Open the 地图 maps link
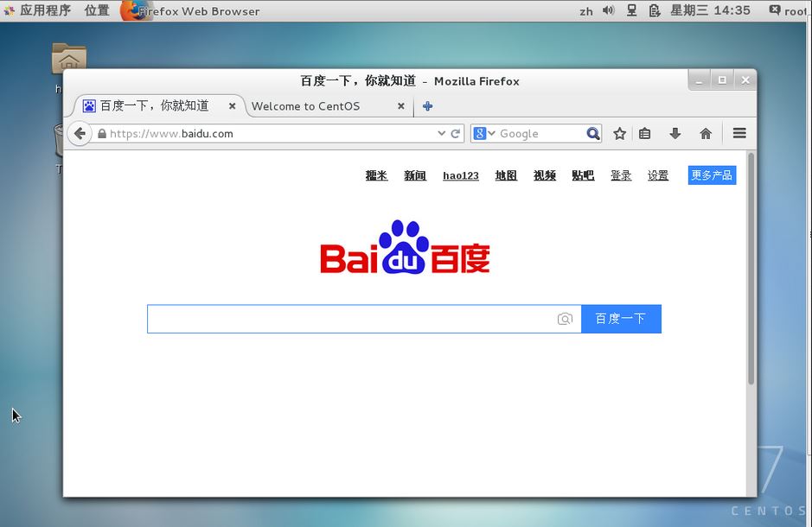The image size is (812, 527). click(506, 176)
